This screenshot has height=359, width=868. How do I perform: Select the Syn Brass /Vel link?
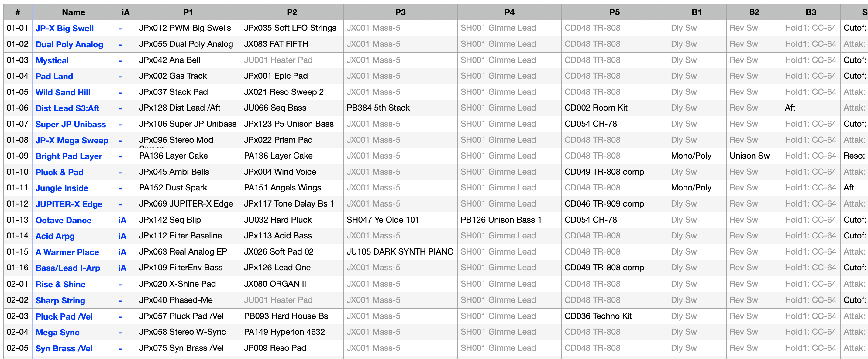64,349
